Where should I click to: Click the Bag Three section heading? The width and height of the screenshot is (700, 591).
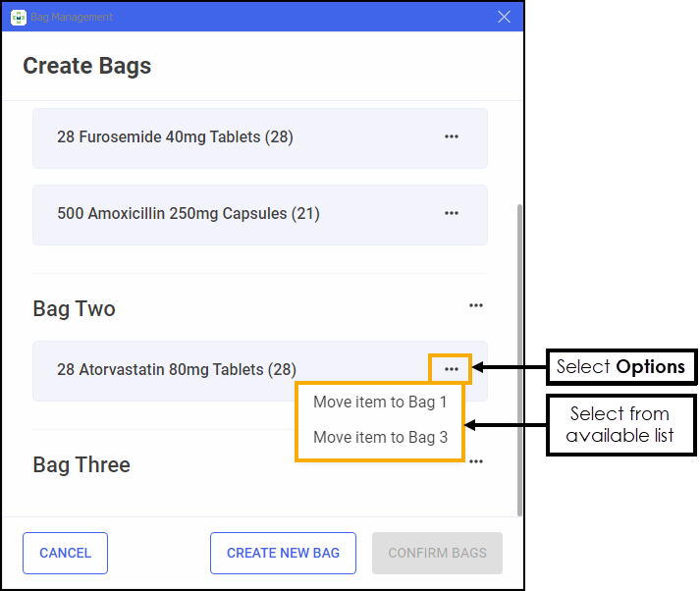coord(81,464)
